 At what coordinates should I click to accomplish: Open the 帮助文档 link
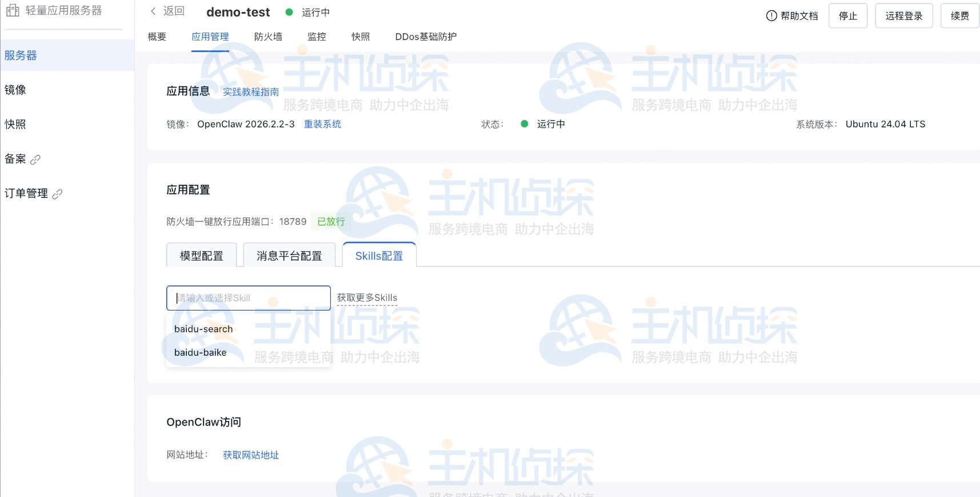[799, 16]
